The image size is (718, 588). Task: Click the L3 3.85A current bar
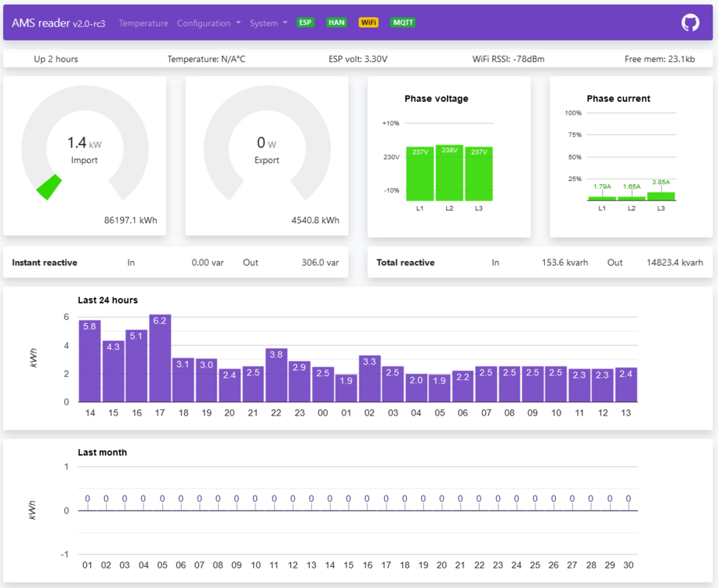[661, 196]
